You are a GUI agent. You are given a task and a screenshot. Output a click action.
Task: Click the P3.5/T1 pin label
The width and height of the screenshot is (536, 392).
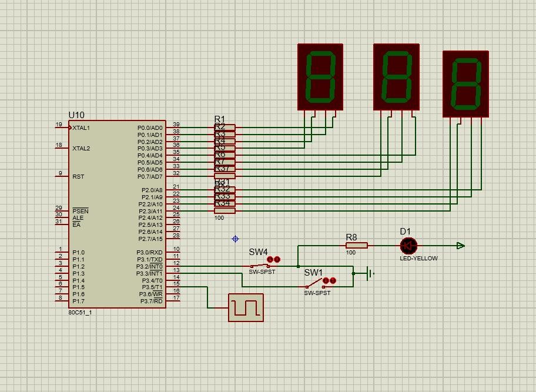[x=152, y=287]
